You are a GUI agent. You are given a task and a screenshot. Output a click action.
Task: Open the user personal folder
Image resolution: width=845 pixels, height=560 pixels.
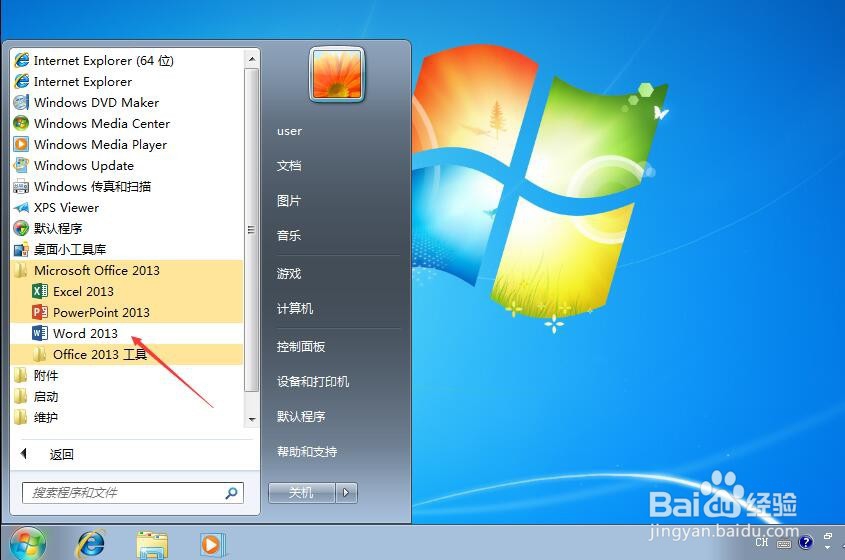289,131
